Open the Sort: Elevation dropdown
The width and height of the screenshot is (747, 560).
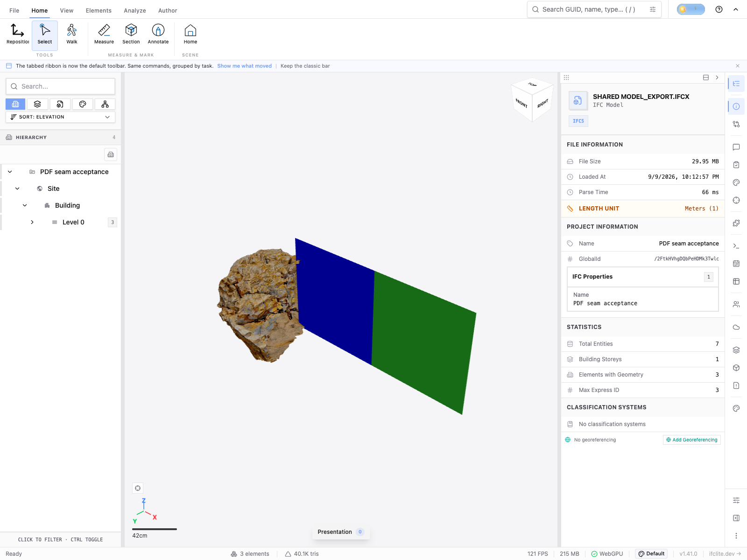pos(60,117)
